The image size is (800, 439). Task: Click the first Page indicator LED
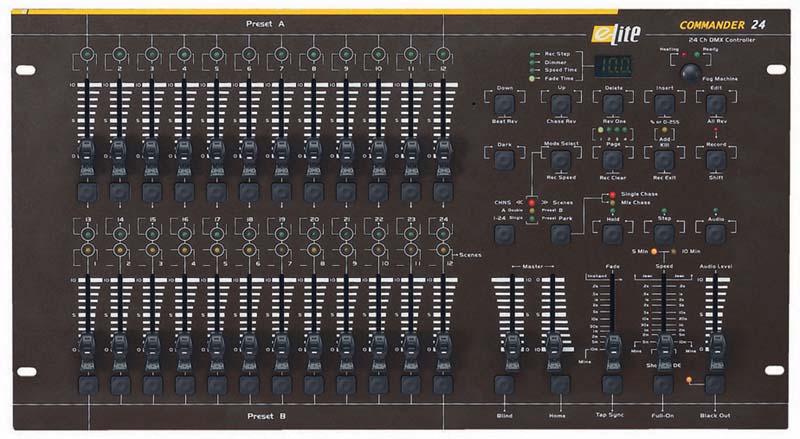click(601, 130)
